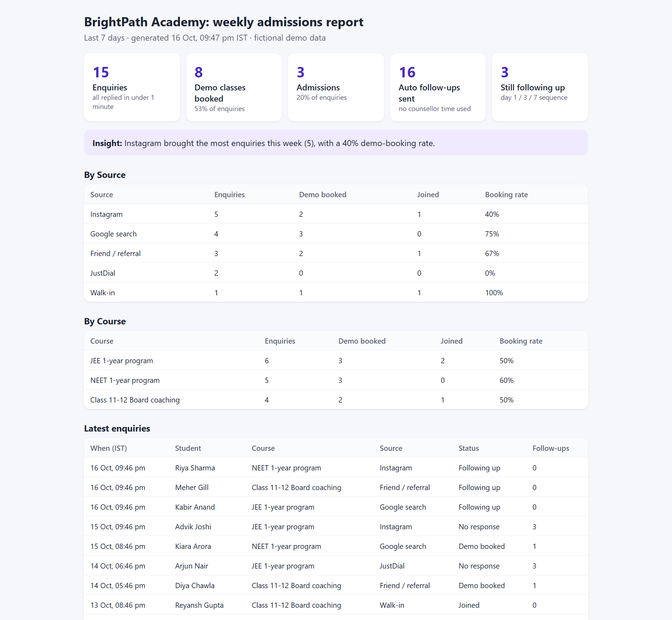The height and width of the screenshot is (620, 672).
Task: Click the Instagram row in By Source table
Action: (336, 214)
